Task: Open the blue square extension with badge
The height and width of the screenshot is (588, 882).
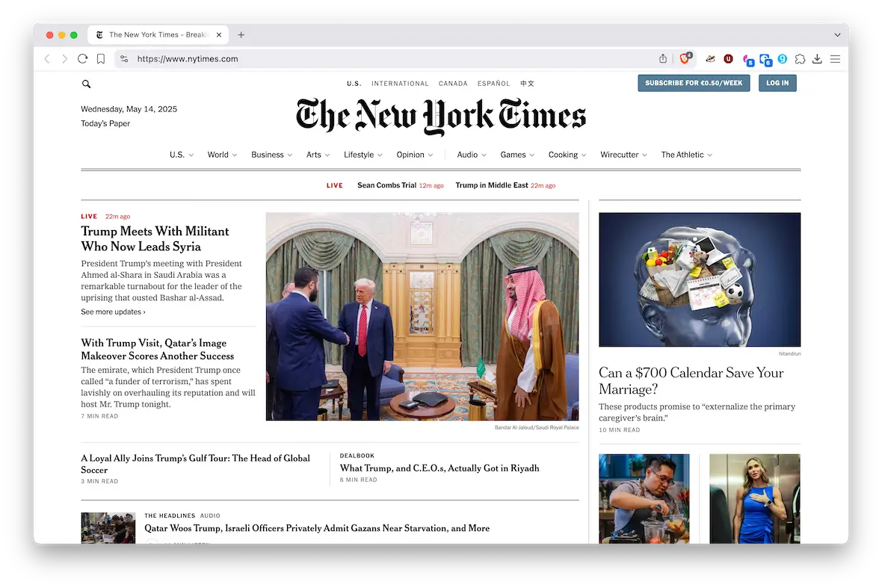Action: 765,59
